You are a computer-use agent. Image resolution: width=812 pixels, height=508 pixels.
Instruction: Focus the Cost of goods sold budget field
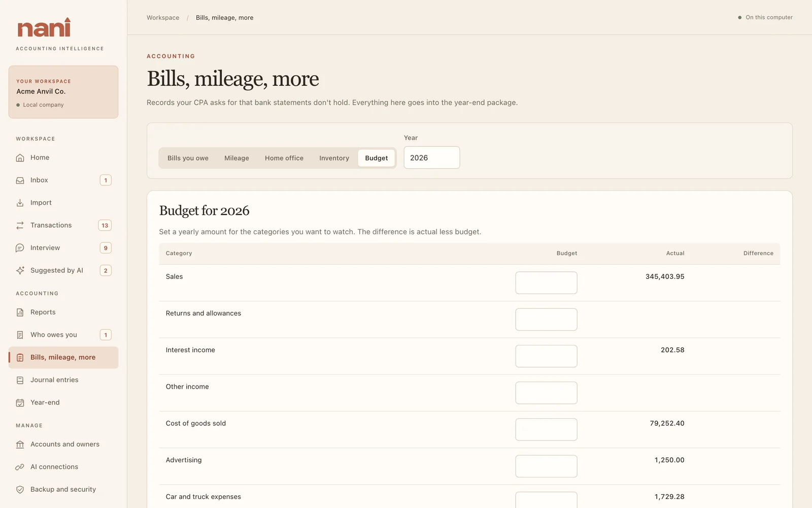[546, 429]
